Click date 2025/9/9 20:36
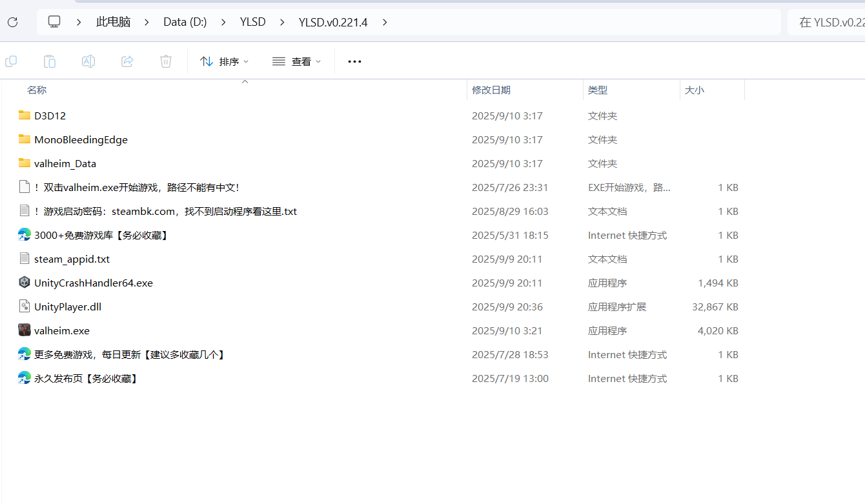Screen dimensions: 865x504 click(507, 307)
